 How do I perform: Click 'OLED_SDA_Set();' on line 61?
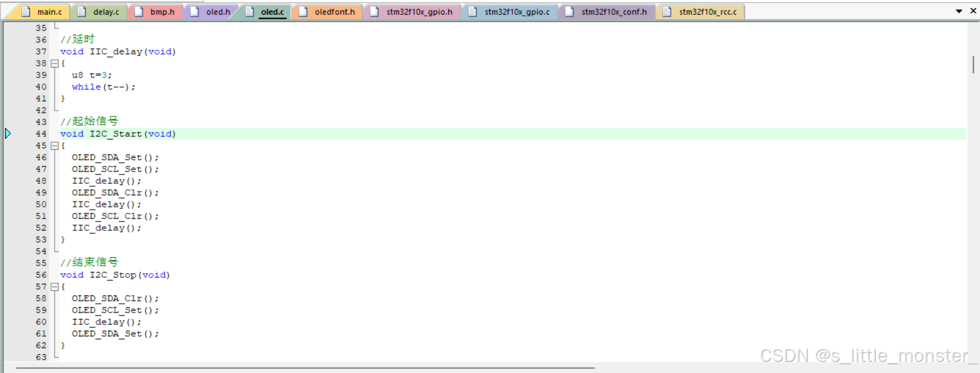pos(115,334)
